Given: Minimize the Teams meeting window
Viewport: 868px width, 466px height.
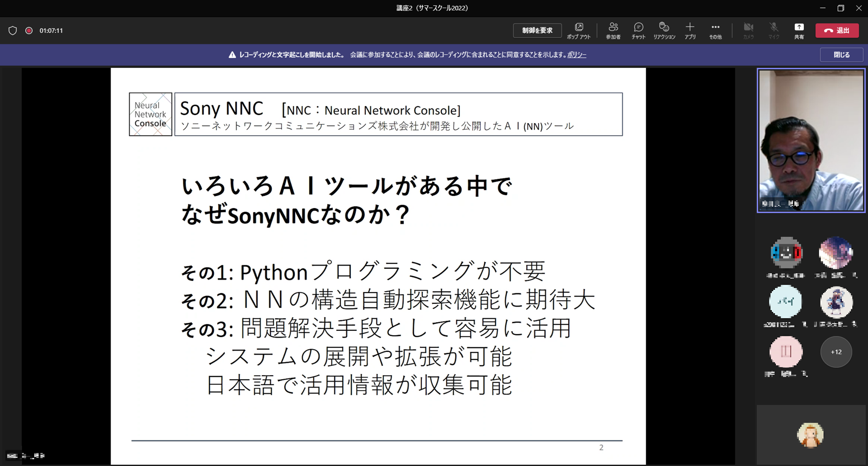Looking at the screenshot, I should [x=823, y=8].
